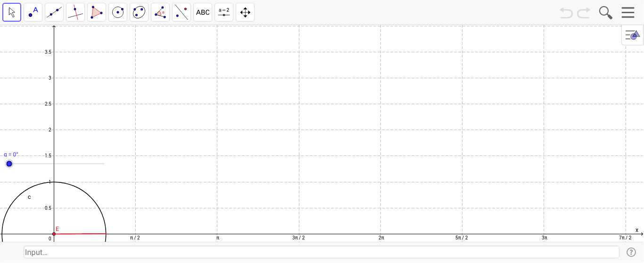Select red point E at origin
The height and width of the screenshot is (263, 644).
54,234
